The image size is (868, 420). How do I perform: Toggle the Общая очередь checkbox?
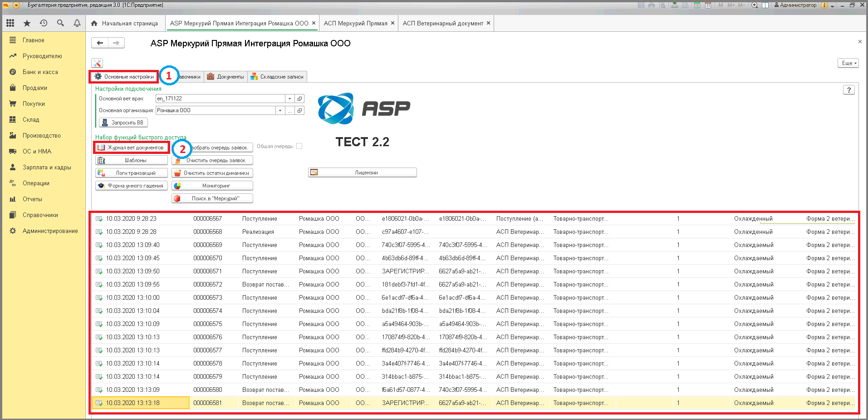299,146
